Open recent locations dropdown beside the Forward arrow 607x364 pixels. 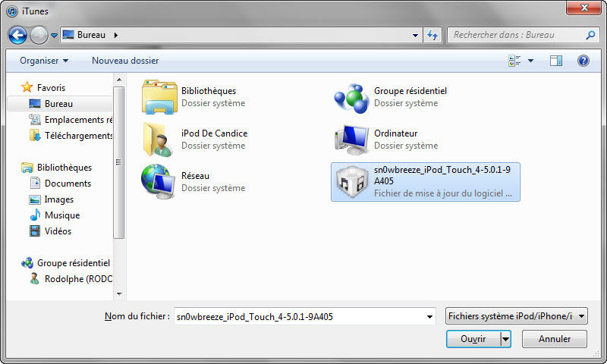[54, 35]
